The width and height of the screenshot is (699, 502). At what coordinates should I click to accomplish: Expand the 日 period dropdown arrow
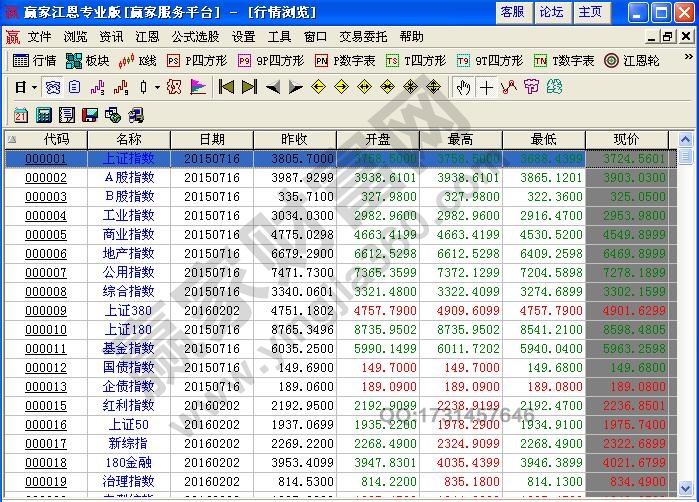point(33,88)
